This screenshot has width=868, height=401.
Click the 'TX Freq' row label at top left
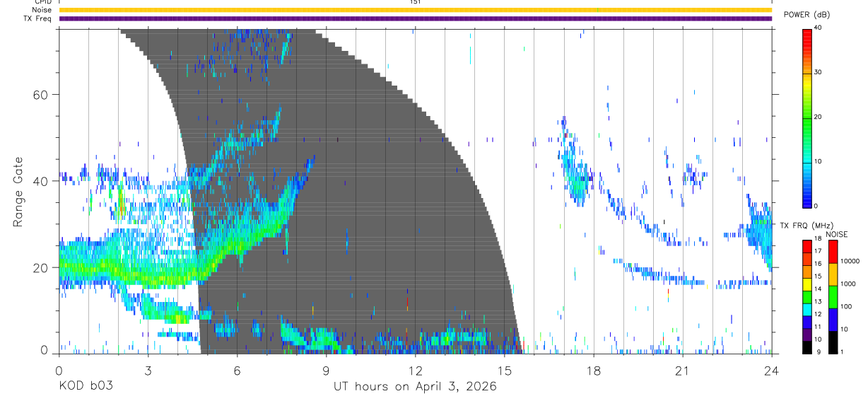pos(38,18)
